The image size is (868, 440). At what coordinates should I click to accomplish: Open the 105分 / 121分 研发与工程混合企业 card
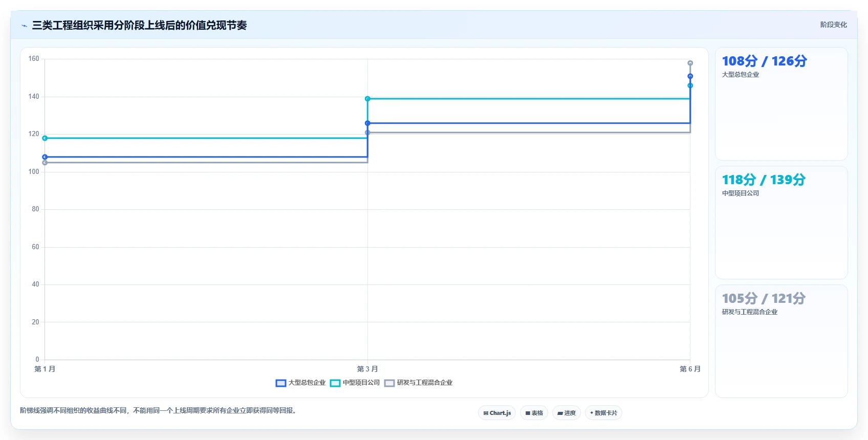782,341
